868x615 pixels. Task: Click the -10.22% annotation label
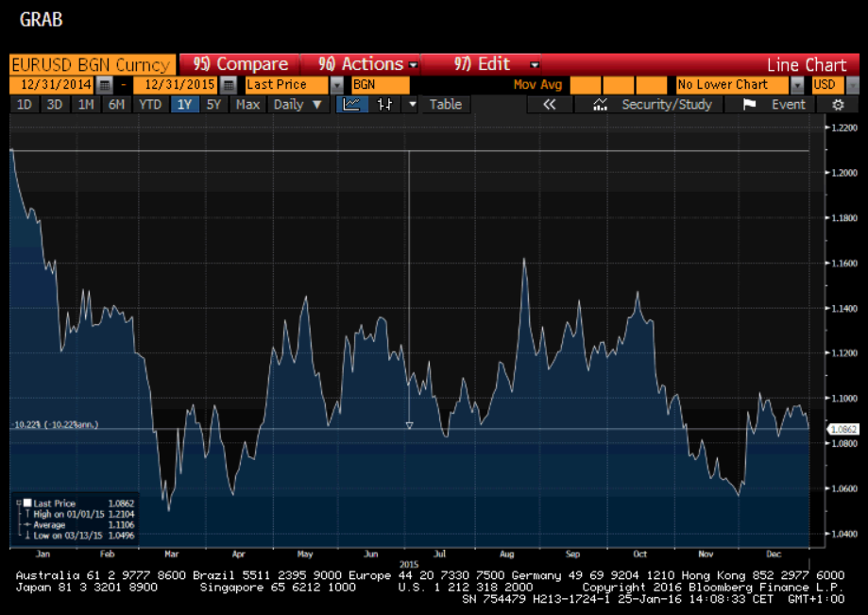click(56, 424)
